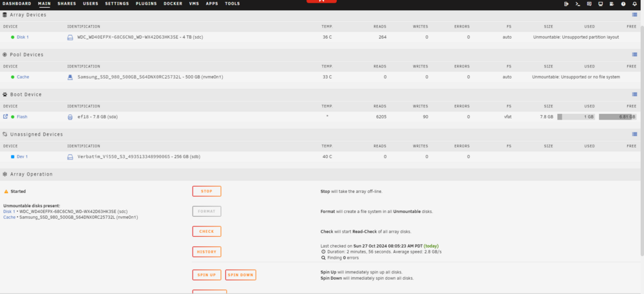Open the Tools menu item
644x294 pixels.
click(232, 4)
